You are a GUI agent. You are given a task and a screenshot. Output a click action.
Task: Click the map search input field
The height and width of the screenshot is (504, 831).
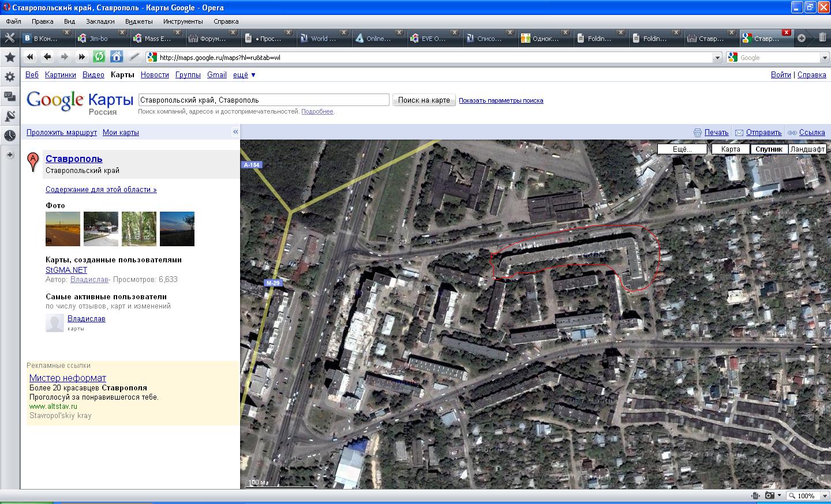click(x=264, y=100)
